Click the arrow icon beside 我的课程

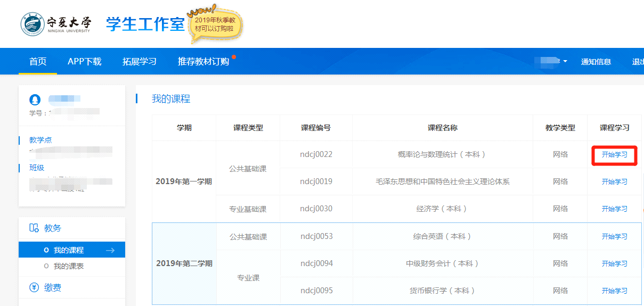[x=110, y=250]
